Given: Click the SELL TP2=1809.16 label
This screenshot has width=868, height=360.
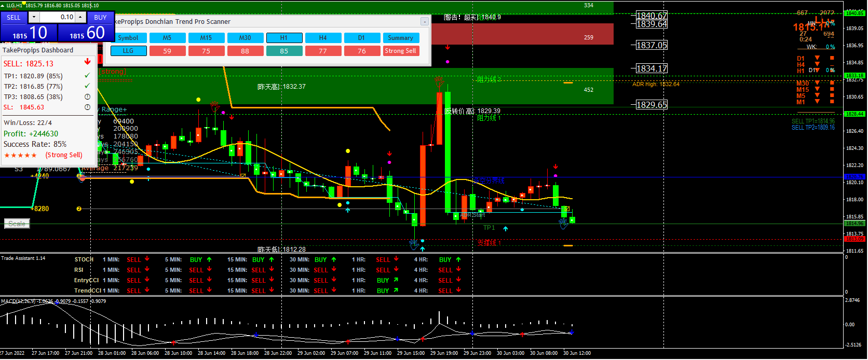Looking at the screenshot, I should pos(813,128).
